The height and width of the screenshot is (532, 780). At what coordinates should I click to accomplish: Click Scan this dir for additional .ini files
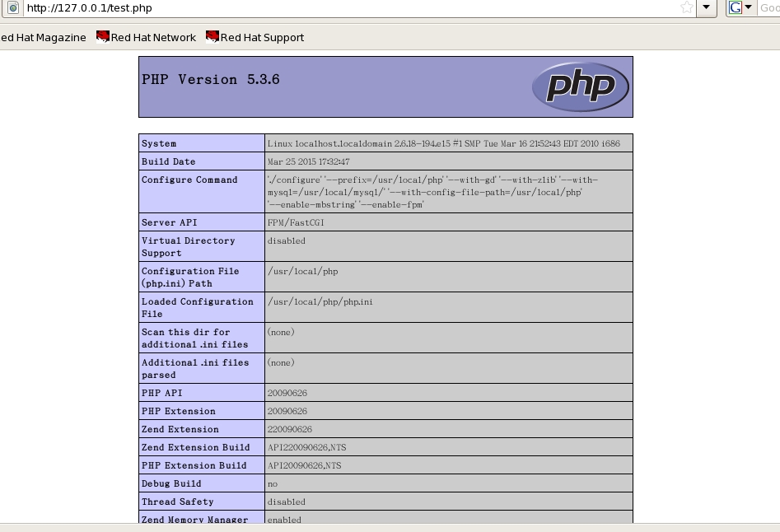pyautogui.click(x=194, y=338)
